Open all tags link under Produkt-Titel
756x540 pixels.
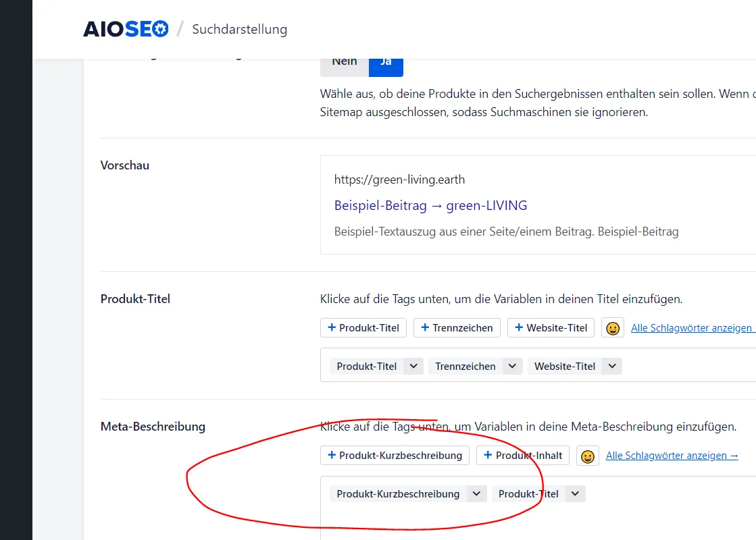693,328
